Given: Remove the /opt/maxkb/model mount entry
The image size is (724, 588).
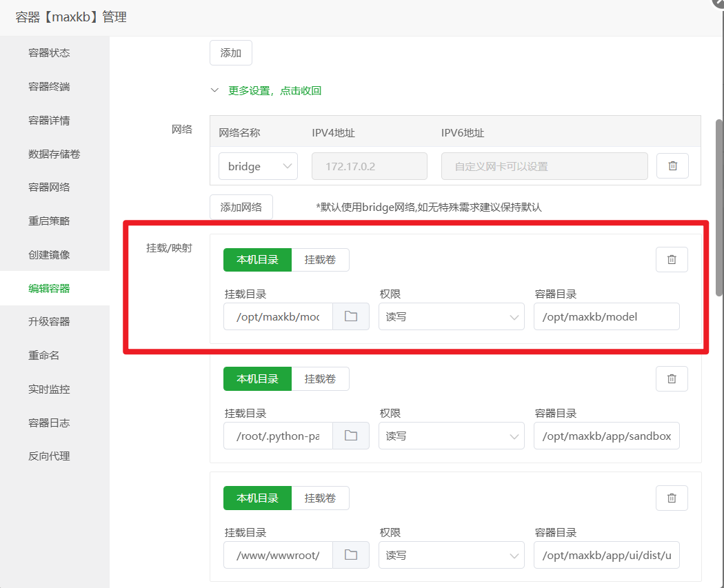Looking at the screenshot, I should coord(672,259).
